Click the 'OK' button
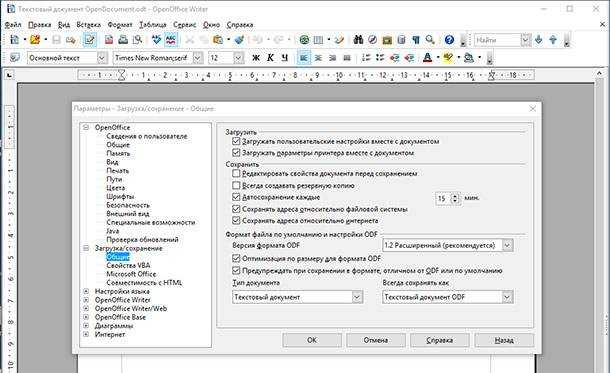The height and width of the screenshot is (373, 610). 312,340
